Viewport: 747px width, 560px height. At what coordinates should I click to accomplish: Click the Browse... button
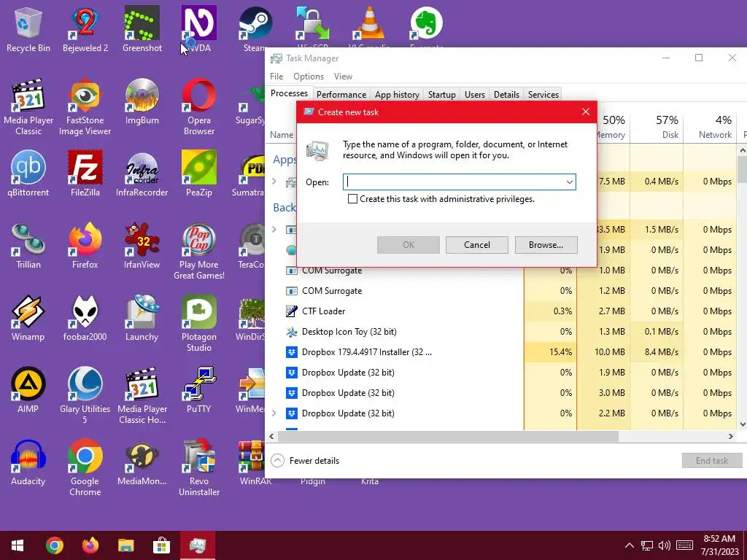click(x=546, y=245)
